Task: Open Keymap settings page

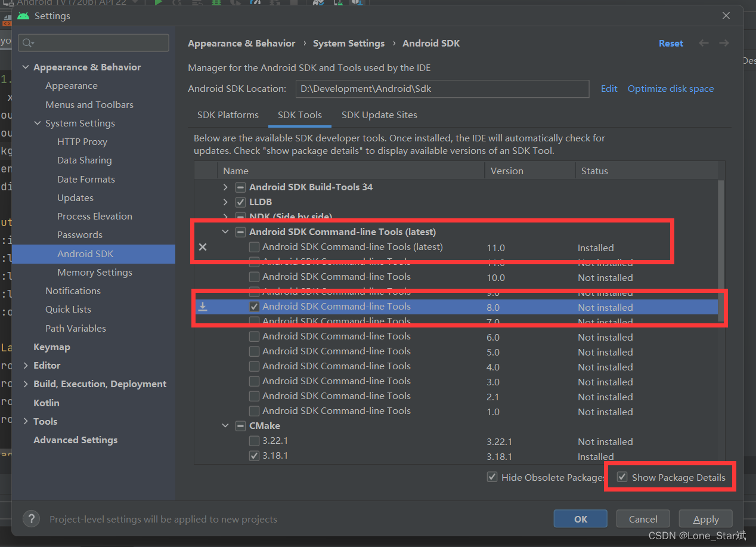Action: [52, 347]
